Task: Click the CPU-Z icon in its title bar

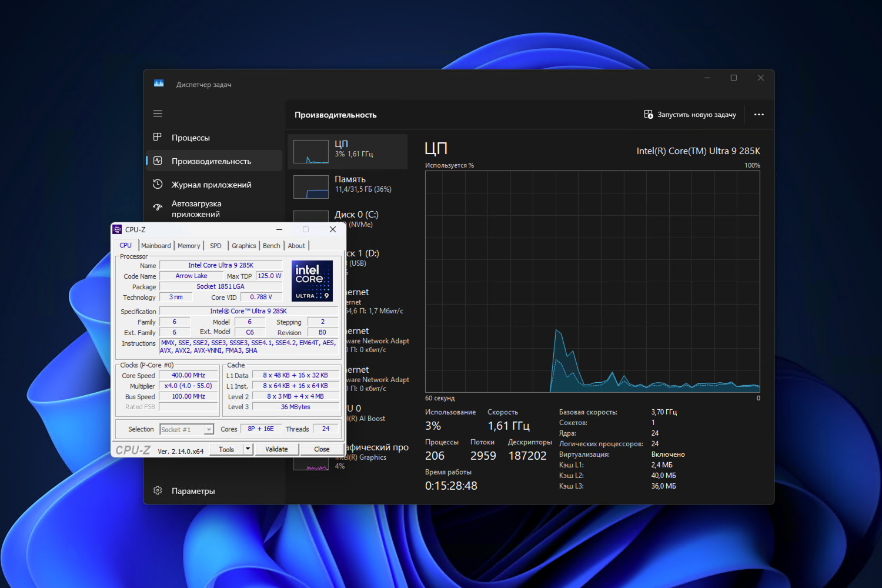Action: point(117,229)
